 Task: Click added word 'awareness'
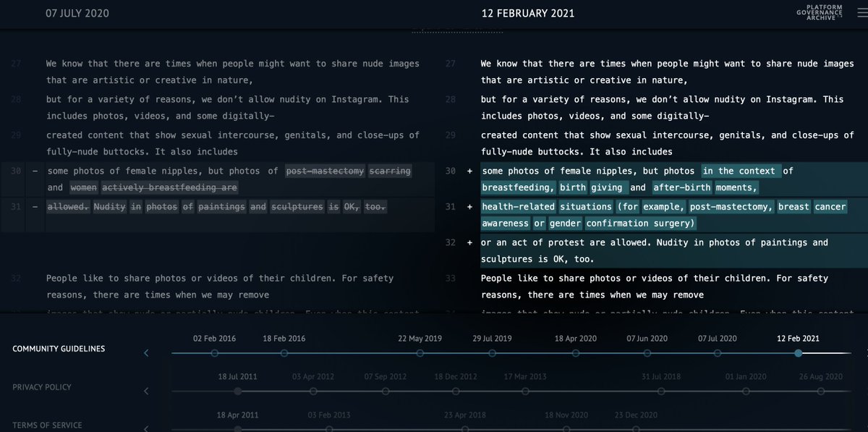point(506,224)
